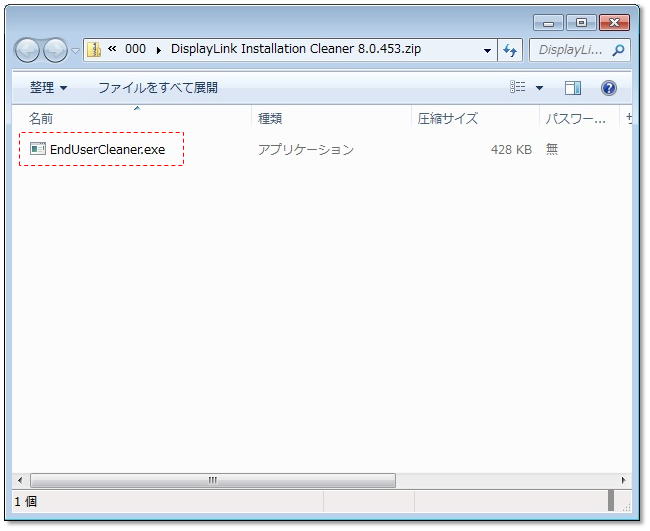Image resolution: width=650 pixels, height=531 pixels.
Task: Open the recent locations dropdown arrow
Action: pos(75,51)
